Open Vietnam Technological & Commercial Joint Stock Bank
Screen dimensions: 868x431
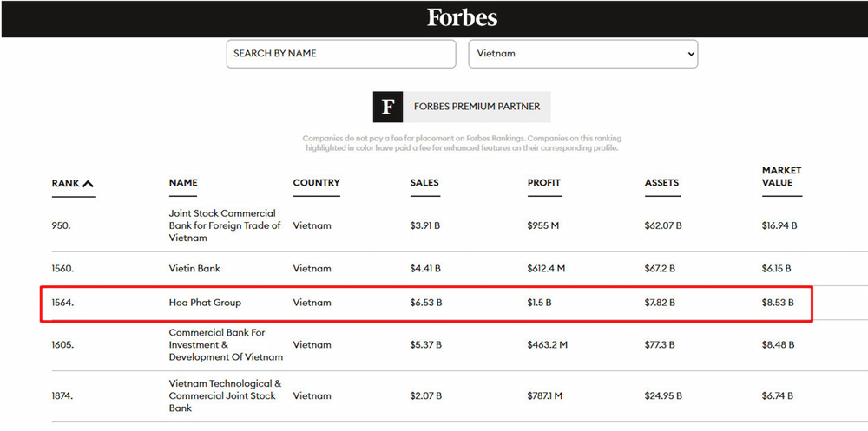point(226,395)
